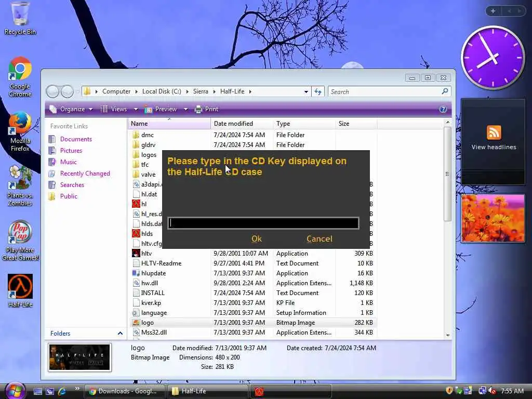The height and width of the screenshot is (399, 532).
Task: Launch Google Chrome from the desktop
Action: pos(20,77)
